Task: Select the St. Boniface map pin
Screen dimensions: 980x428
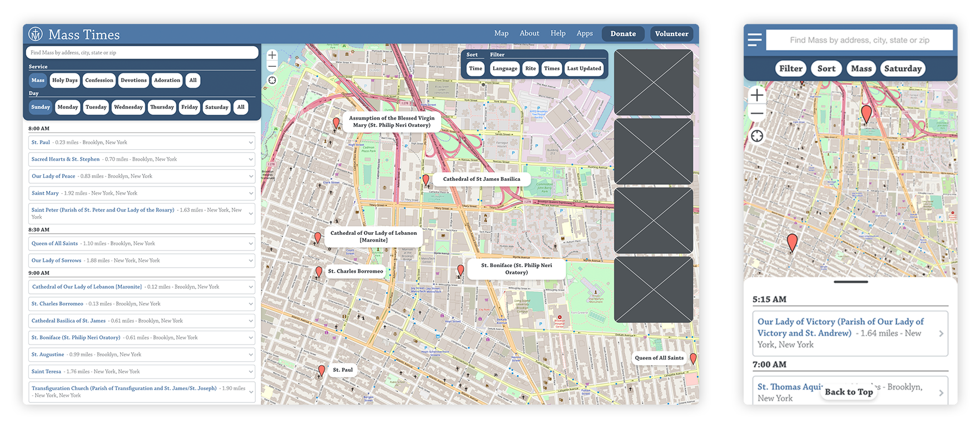Action: pyautogui.click(x=461, y=271)
